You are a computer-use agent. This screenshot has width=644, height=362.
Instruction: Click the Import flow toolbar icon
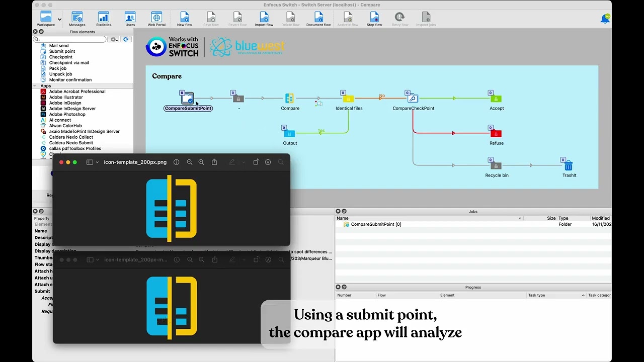click(x=264, y=19)
